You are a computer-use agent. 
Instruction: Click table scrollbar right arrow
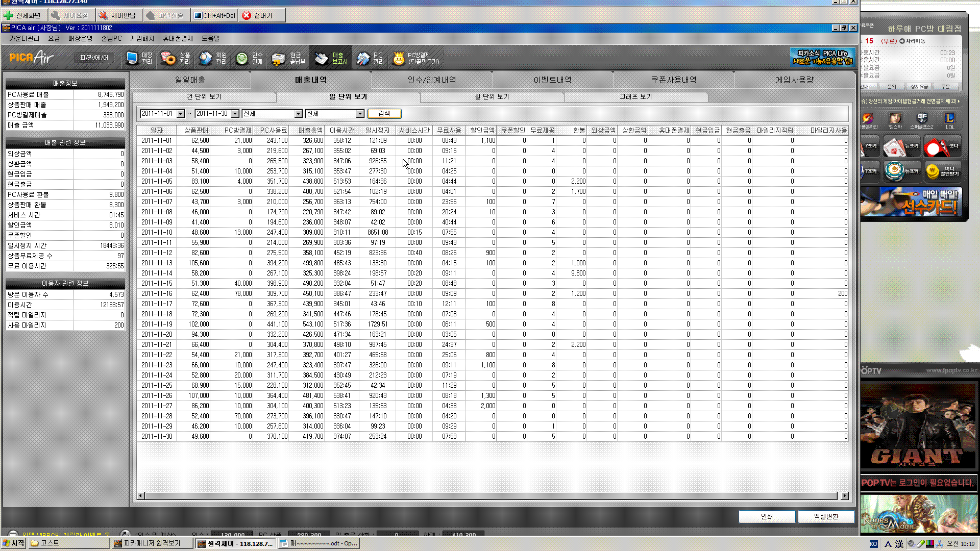pyautogui.click(x=845, y=496)
